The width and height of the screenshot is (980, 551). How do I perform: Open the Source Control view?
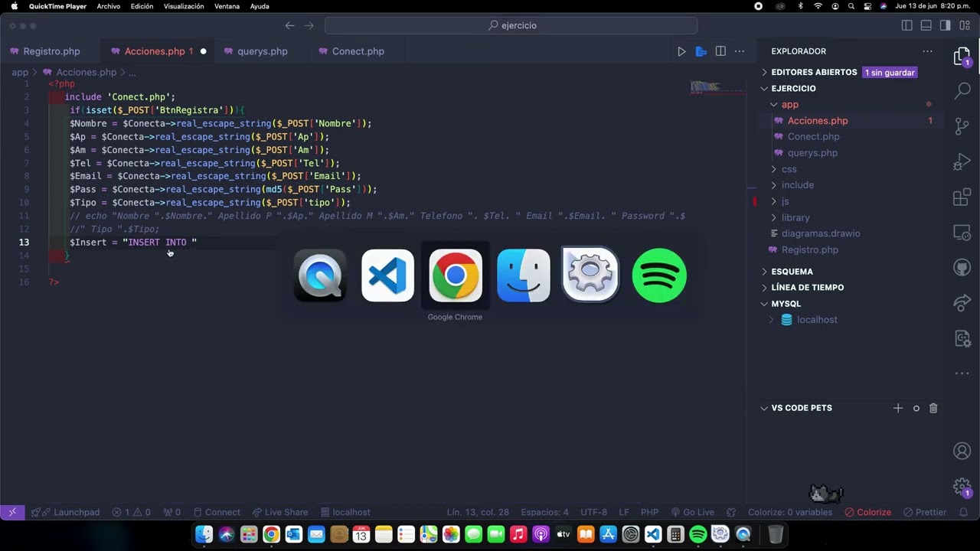pyautogui.click(x=962, y=126)
